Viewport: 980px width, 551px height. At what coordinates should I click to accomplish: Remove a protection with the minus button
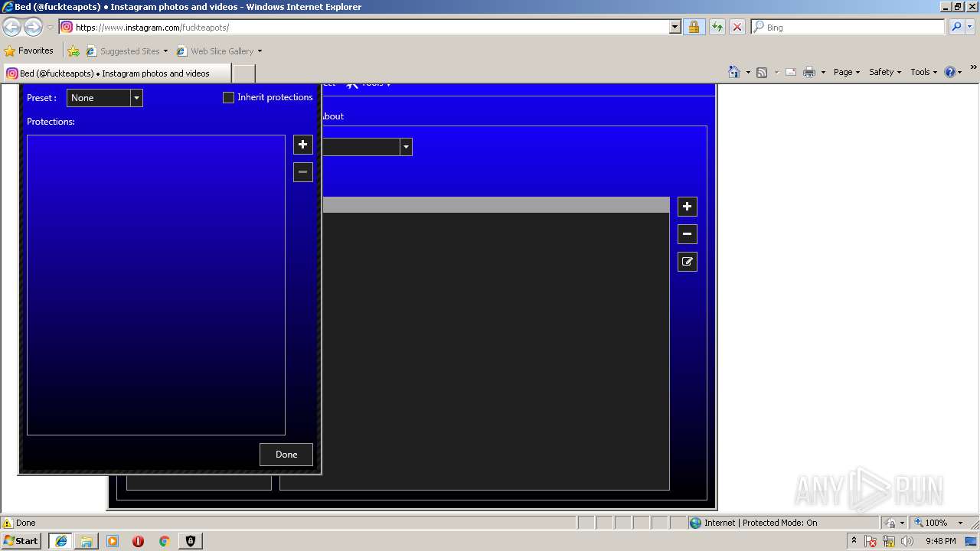tap(303, 172)
